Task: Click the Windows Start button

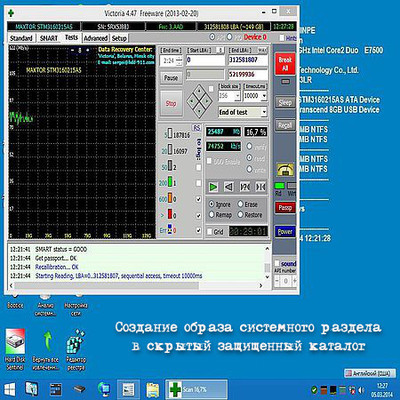Action: pyautogui.click(x=9, y=389)
